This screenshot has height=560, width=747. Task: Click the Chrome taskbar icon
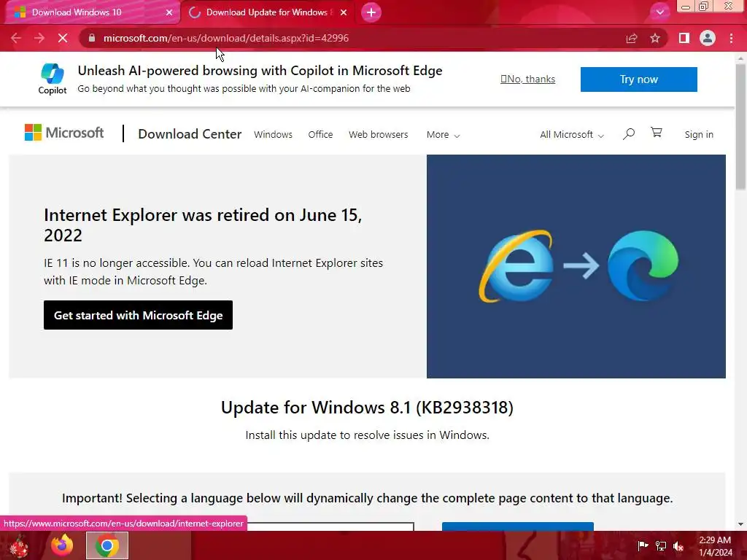point(107,545)
